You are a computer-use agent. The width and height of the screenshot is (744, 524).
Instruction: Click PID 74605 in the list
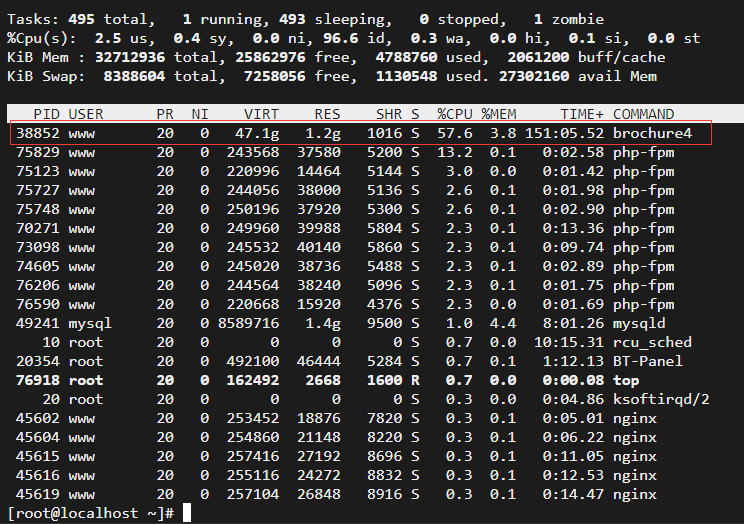[x=38, y=266]
